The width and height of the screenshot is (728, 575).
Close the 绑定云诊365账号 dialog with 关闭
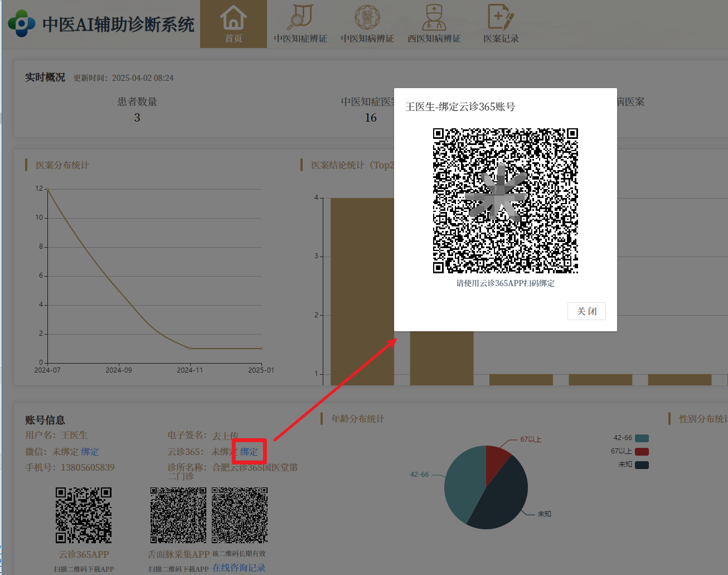click(586, 311)
